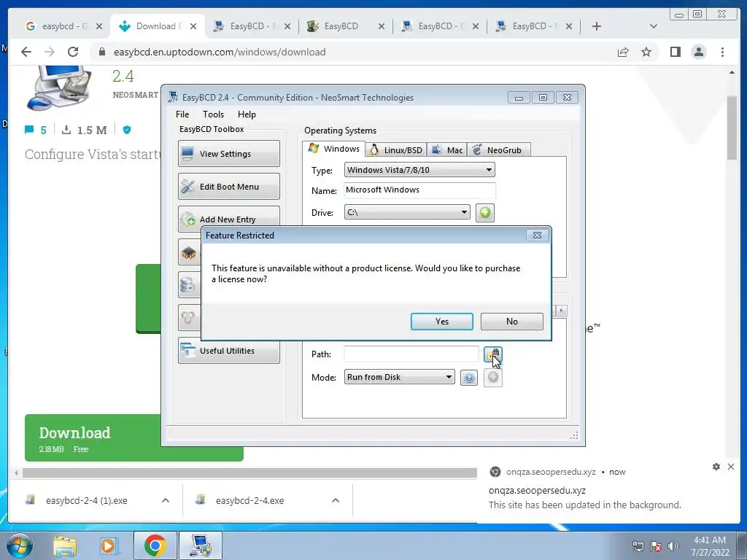This screenshot has width=747, height=560.
Task: Dismiss the onqza.seoopersedu.xyz notification
Action: 731,467
